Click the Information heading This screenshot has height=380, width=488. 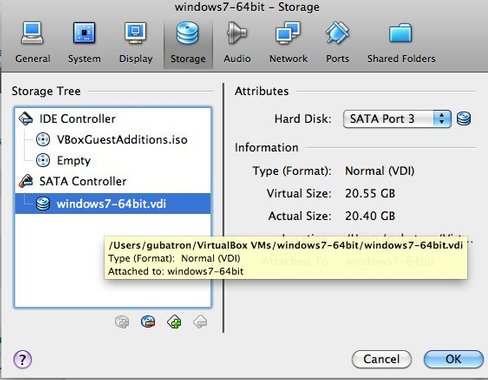tap(266, 147)
